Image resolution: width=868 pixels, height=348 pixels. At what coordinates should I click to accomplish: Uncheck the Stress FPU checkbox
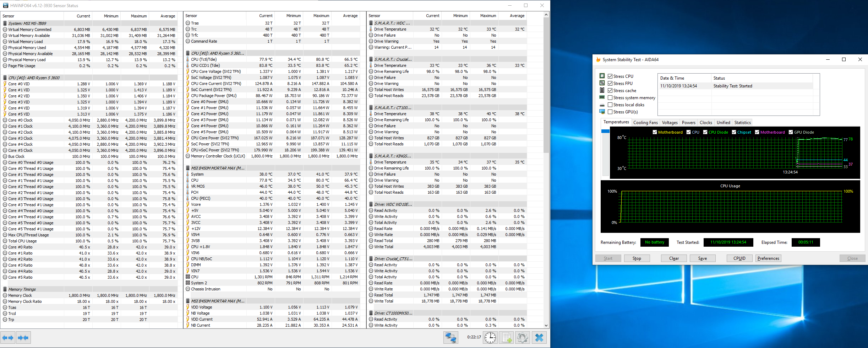610,83
